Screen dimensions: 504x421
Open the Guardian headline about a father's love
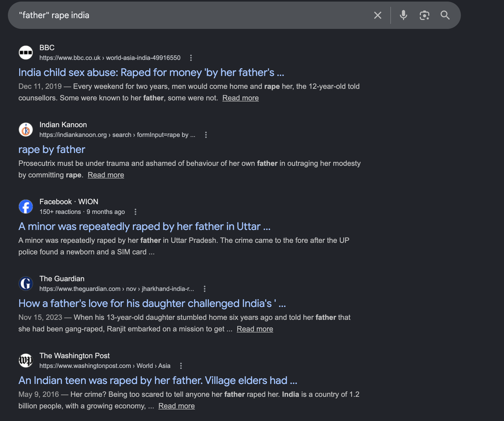[152, 304]
